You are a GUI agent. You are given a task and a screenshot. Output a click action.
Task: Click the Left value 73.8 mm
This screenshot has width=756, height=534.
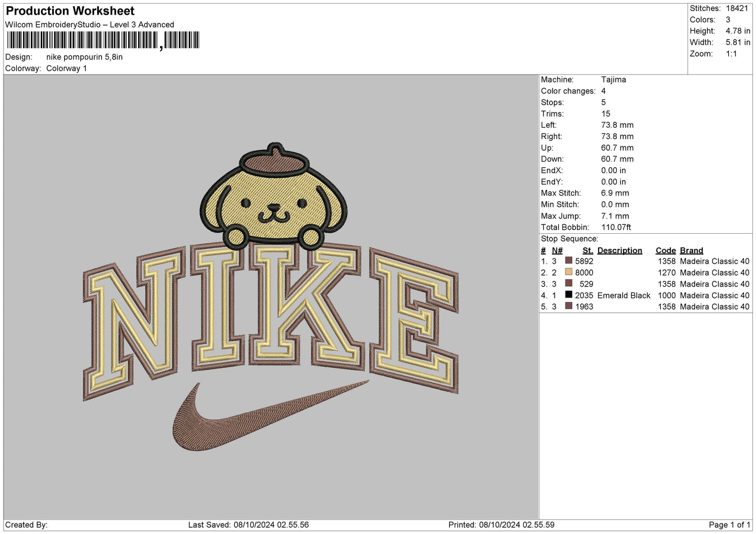[617, 125]
